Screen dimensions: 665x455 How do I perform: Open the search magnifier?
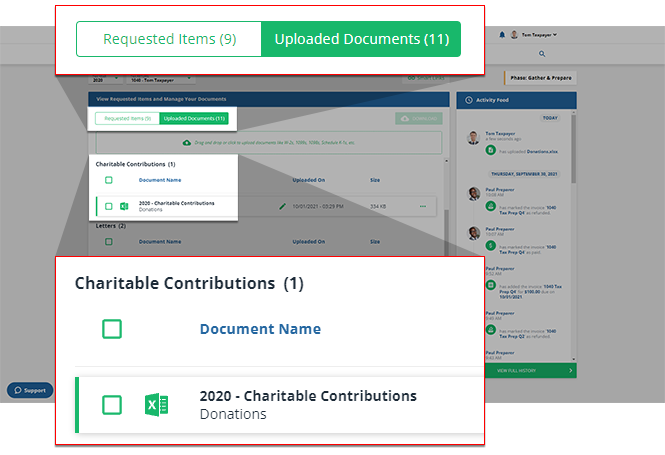point(542,54)
